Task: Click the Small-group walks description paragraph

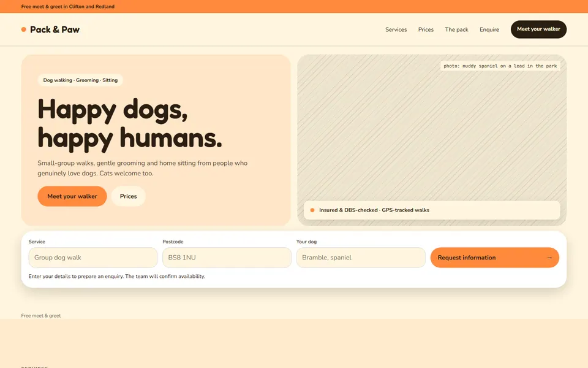Action: pos(143,168)
